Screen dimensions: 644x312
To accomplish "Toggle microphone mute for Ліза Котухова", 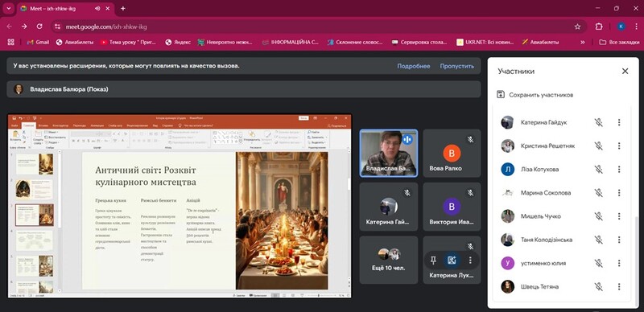I will click(x=598, y=169).
